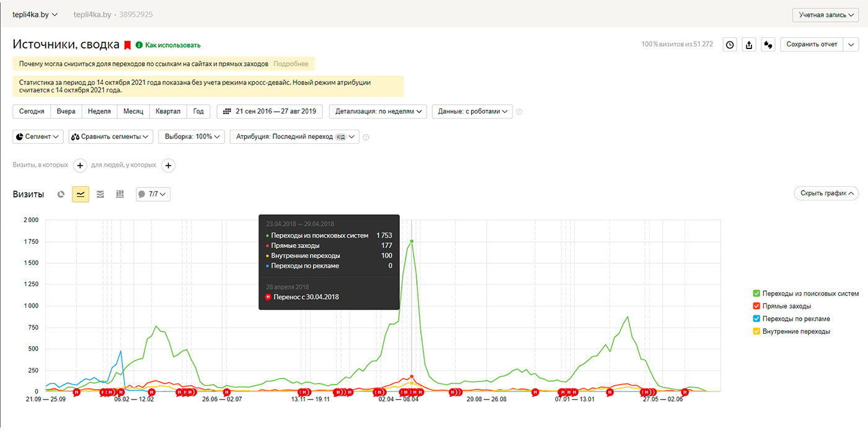This screenshot has height=430, width=868.
Task: Toggle 'Переходы из поисковых систем' legend checkbox
Action: 756,293
